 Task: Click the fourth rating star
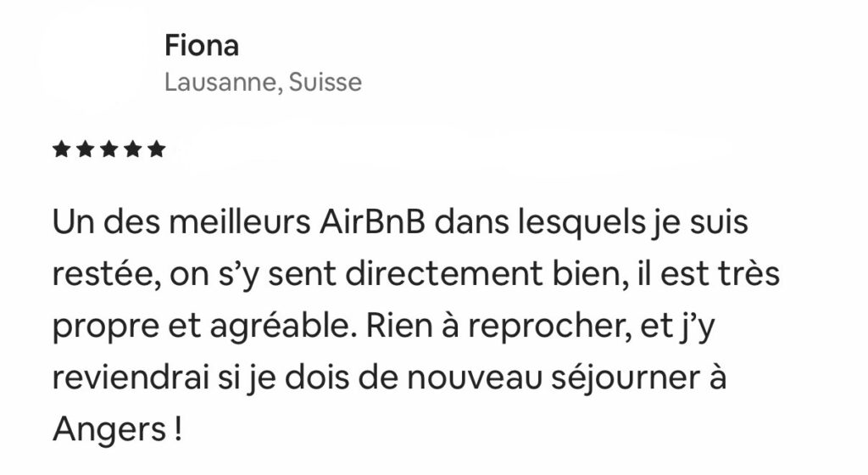click(x=132, y=150)
